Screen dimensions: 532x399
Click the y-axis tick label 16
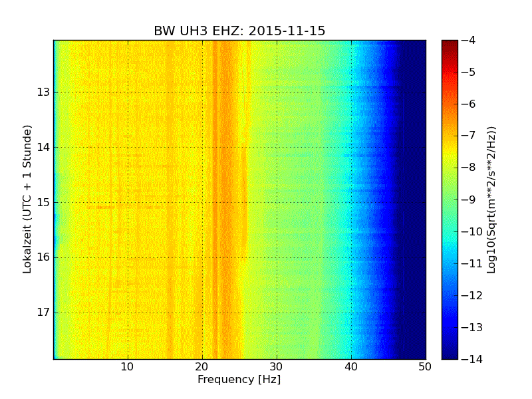pos(43,257)
